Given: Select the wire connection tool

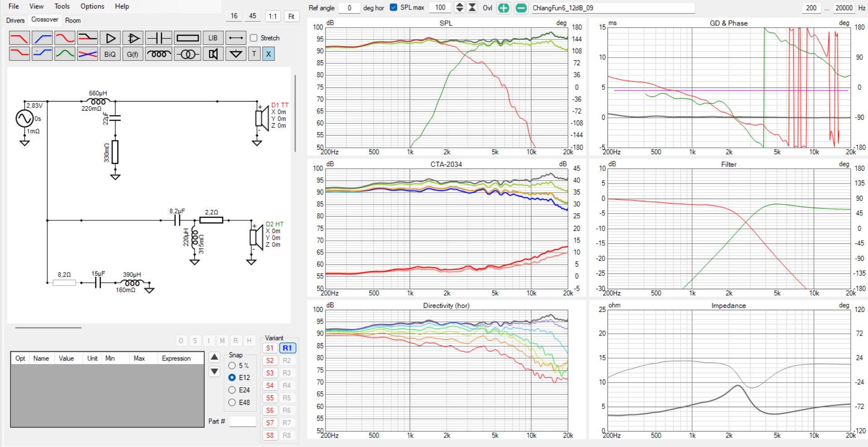Looking at the screenshot, I should coord(236,38).
